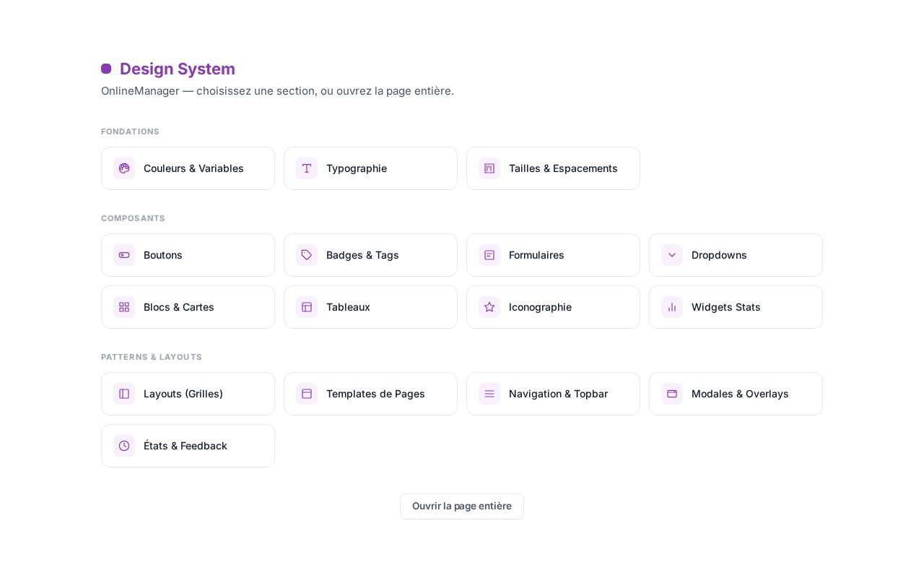Open the full page with Ouvrir la page entière
The image size is (924, 578).
(462, 506)
